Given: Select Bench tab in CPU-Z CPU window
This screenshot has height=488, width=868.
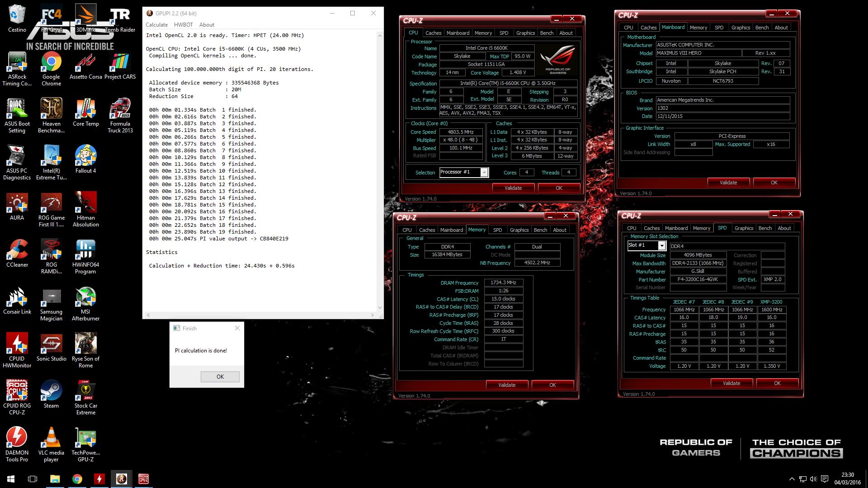Looking at the screenshot, I should (x=547, y=33).
